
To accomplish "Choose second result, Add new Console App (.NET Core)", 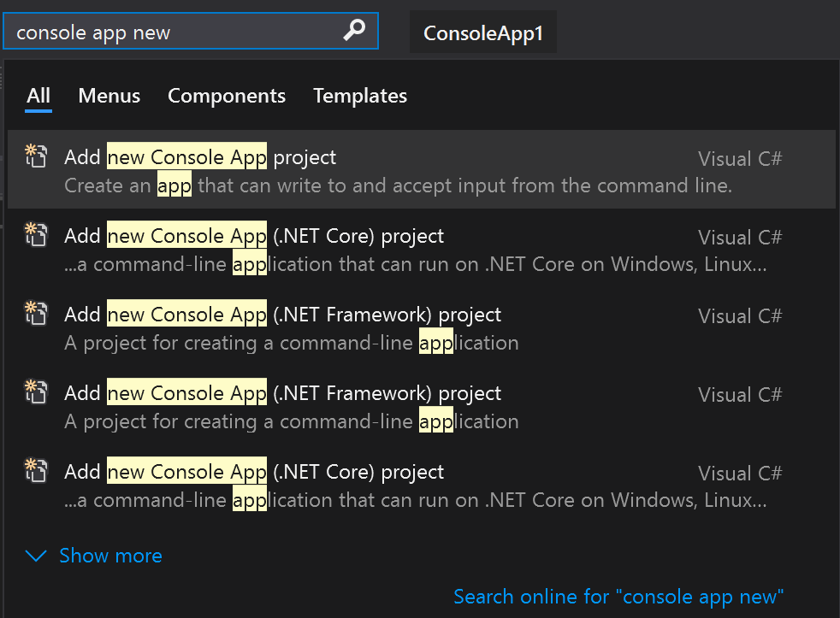I will pos(421,248).
